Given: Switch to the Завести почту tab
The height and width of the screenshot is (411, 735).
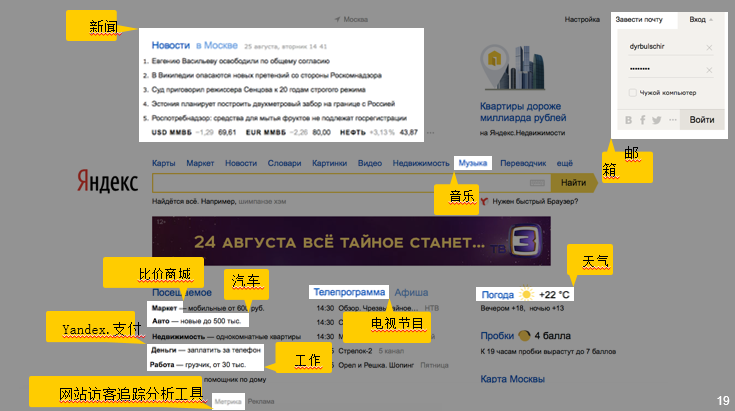Looking at the screenshot, I should tap(639, 20).
